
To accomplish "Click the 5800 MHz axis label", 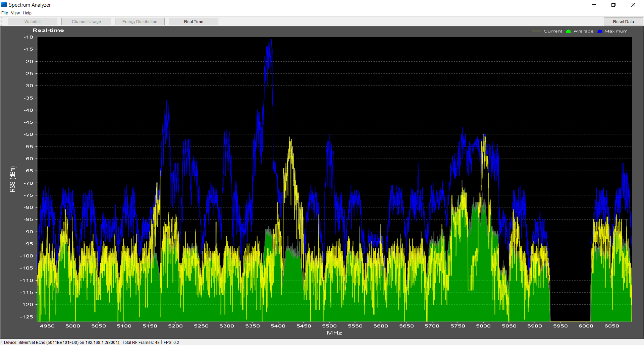I will point(483,326).
